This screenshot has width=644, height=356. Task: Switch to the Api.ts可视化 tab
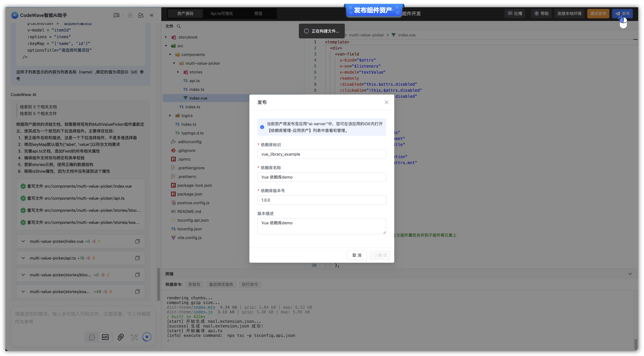[221, 14]
